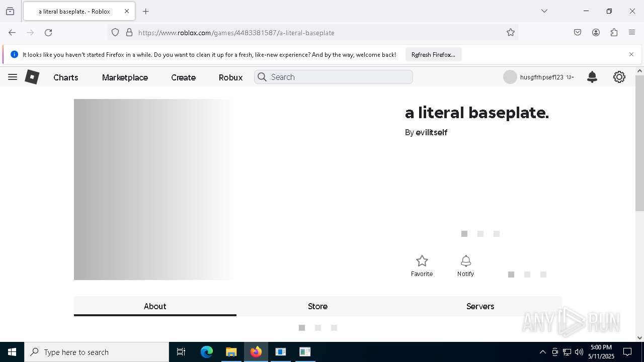Viewport: 644px width, 362px height.
Task: Click the scrollbar down arrow
Action: pos(639,338)
